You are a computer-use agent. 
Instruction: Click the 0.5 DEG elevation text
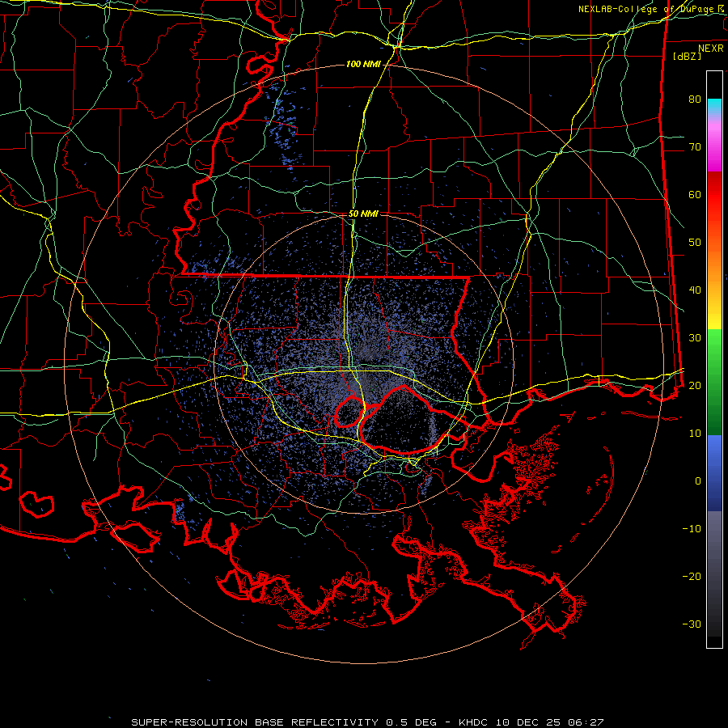coord(412,722)
